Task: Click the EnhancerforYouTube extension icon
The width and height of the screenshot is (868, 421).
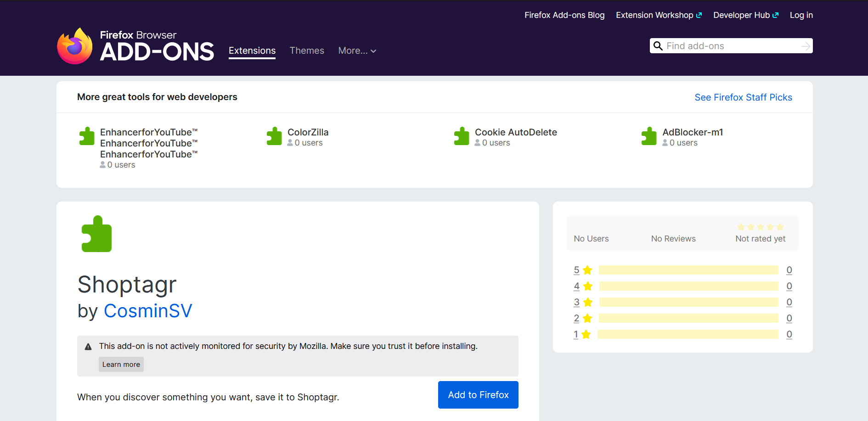Action: point(87,136)
